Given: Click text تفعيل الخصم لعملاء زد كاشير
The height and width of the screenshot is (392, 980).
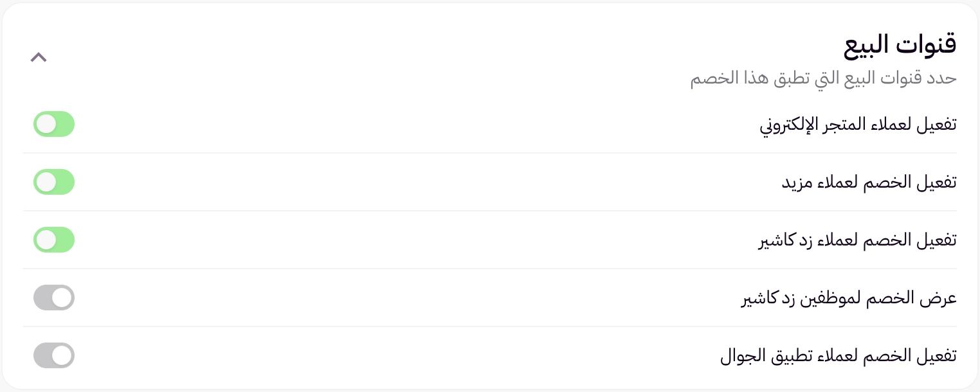Looking at the screenshot, I should click(x=858, y=240).
